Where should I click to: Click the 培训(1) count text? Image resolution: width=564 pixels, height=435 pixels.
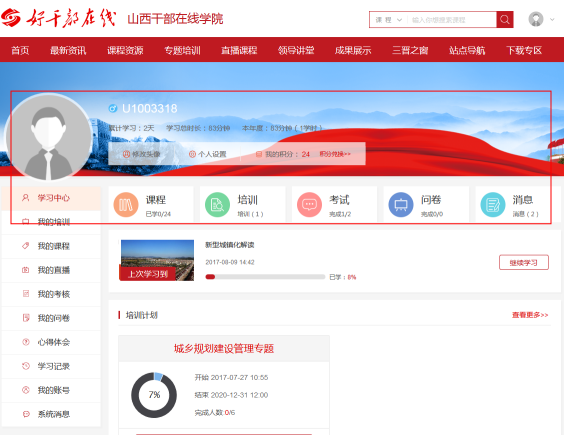250,214
